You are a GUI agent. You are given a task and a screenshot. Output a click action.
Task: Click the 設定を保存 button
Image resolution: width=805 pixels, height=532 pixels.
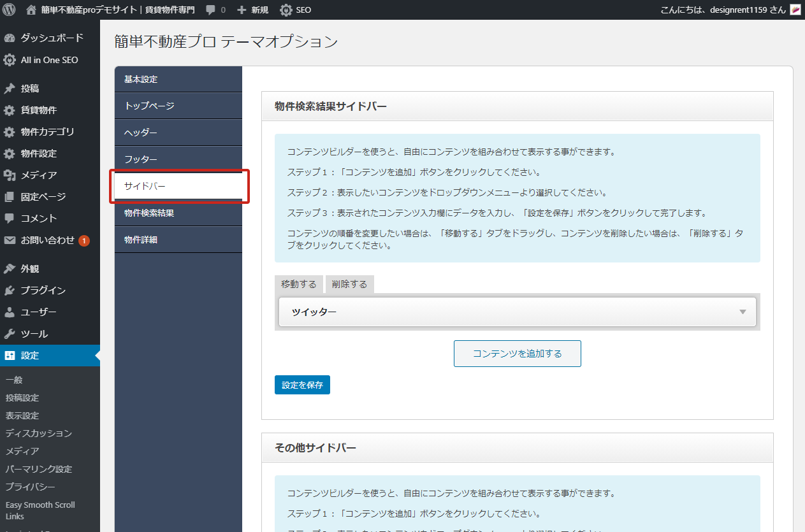click(x=302, y=385)
